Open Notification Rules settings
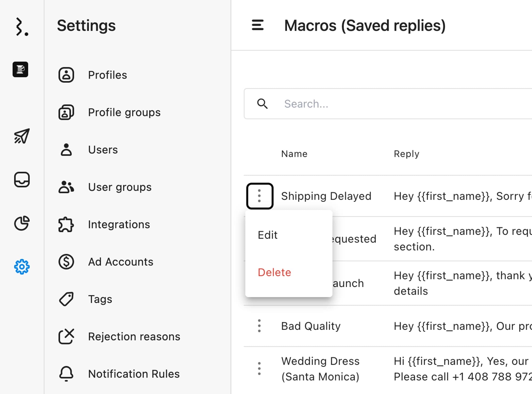The height and width of the screenshot is (394, 532). point(134,374)
